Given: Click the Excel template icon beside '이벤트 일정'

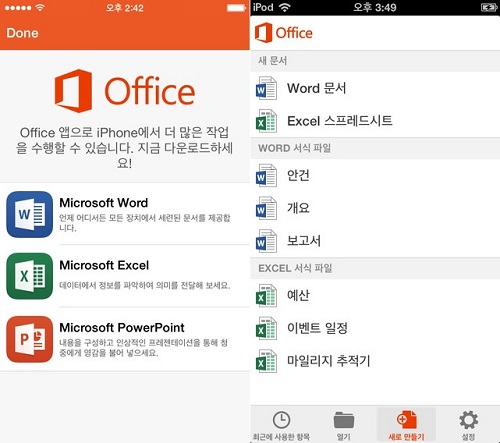Looking at the screenshot, I should coord(266,328).
